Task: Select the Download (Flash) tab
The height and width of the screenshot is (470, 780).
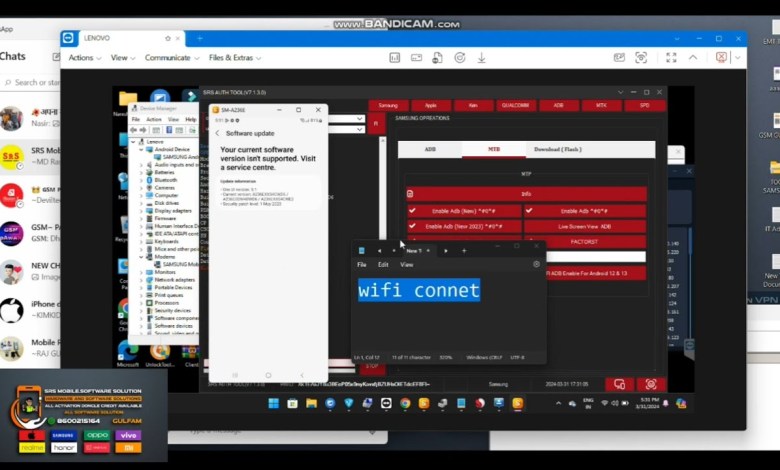Action: point(557,150)
